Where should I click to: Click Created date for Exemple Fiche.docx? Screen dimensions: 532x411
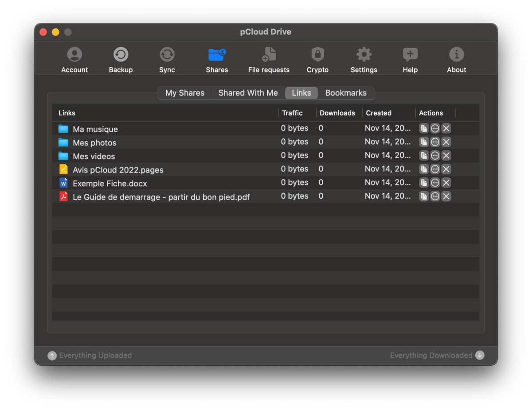[388, 182]
